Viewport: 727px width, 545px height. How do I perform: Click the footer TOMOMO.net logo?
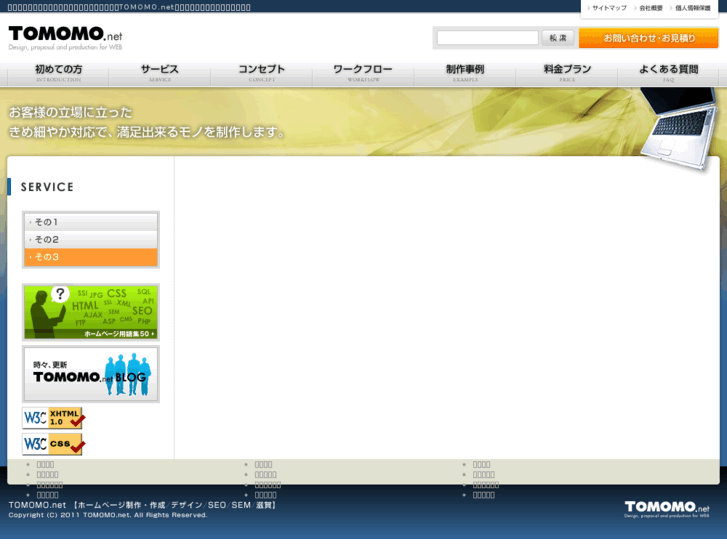pos(667,509)
